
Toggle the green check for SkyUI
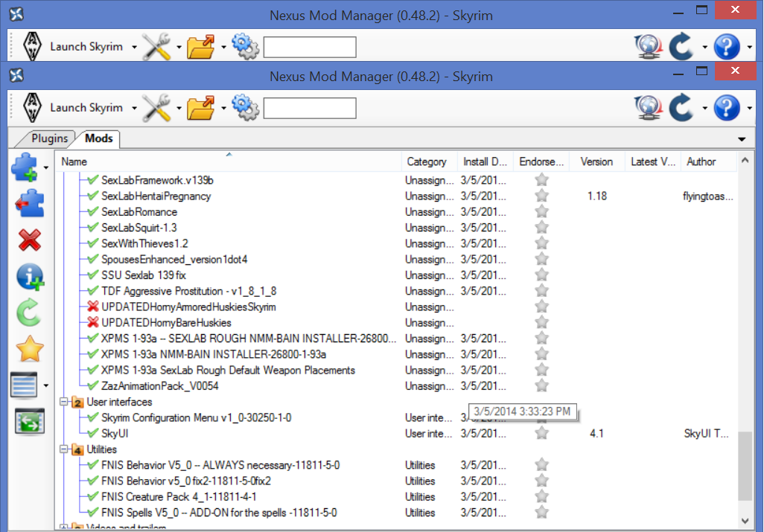point(92,433)
